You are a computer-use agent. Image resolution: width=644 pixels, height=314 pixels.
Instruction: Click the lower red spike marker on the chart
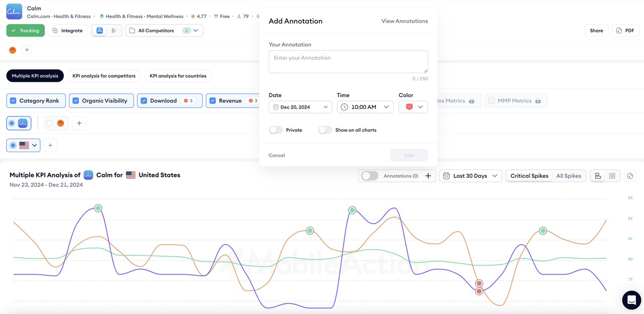(479, 291)
